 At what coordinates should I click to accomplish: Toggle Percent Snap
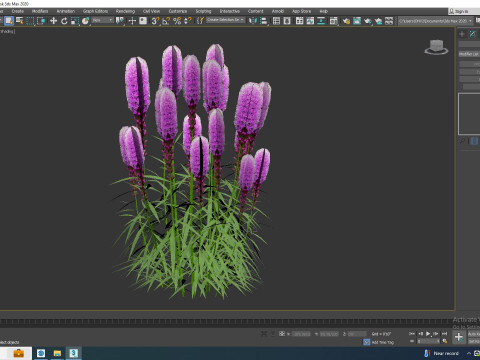(x=177, y=21)
